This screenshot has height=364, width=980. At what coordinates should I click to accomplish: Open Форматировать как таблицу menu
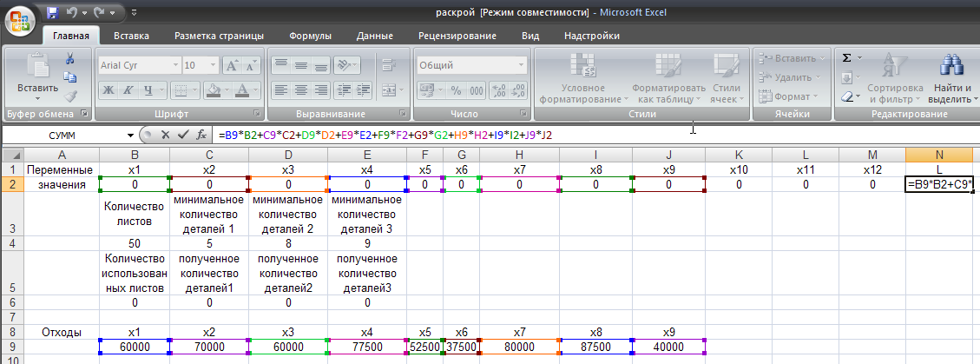click(x=668, y=78)
